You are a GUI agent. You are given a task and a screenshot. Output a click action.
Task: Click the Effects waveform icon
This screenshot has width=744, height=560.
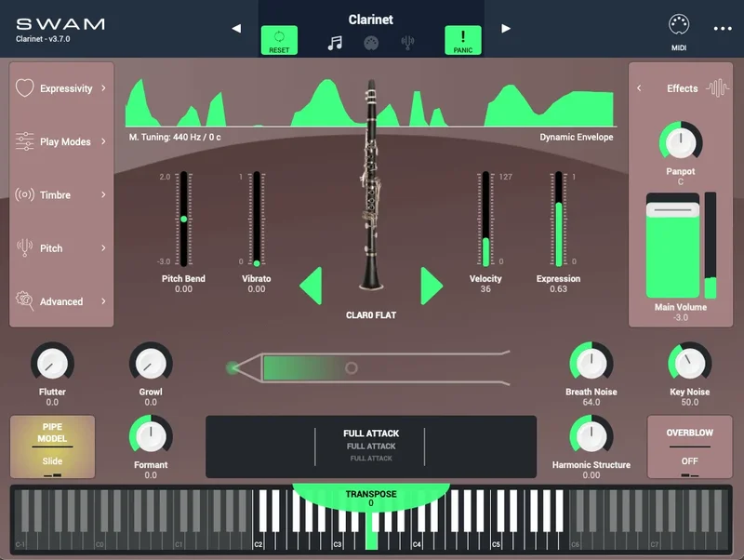[x=717, y=87]
